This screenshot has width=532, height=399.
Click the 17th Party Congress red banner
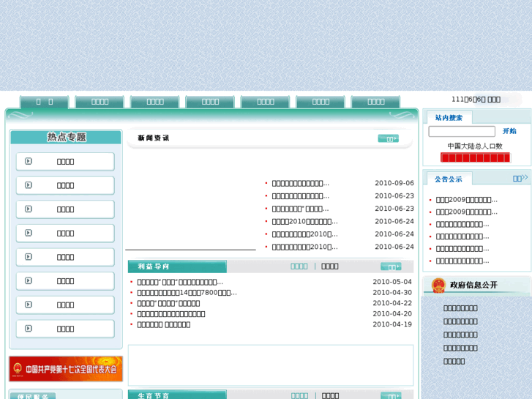click(66, 369)
